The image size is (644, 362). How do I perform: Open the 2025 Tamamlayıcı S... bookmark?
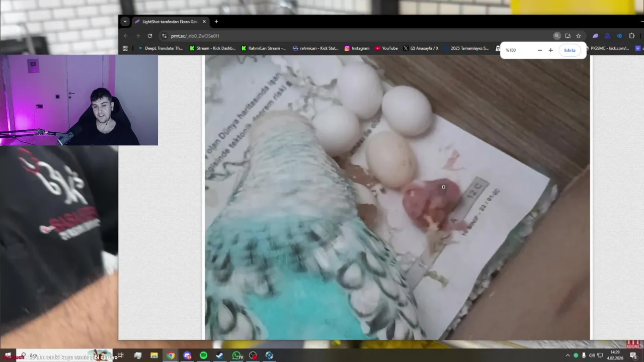click(x=466, y=48)
